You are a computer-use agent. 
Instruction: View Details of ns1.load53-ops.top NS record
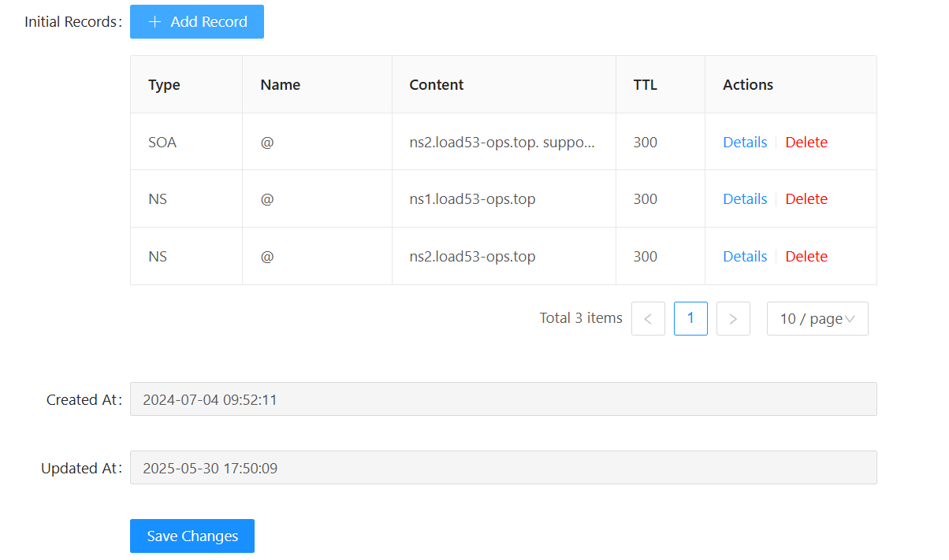coord(745,199)
